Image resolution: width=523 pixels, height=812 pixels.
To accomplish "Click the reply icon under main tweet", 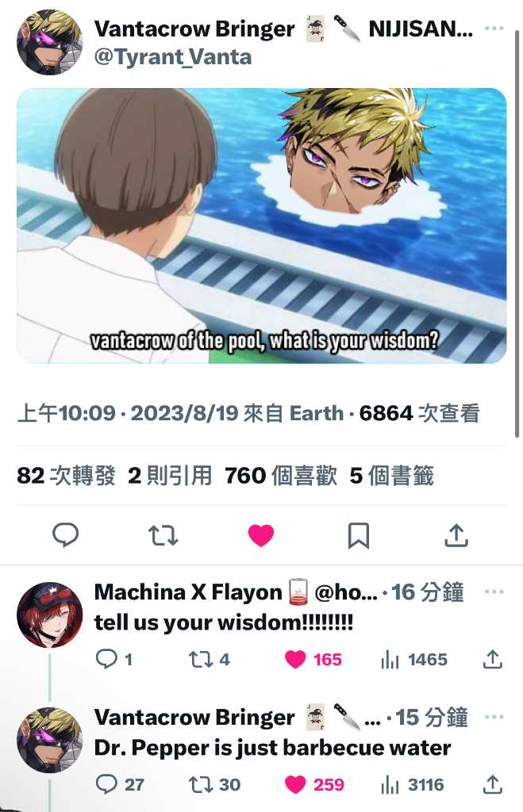I will (x=65, y=535).
